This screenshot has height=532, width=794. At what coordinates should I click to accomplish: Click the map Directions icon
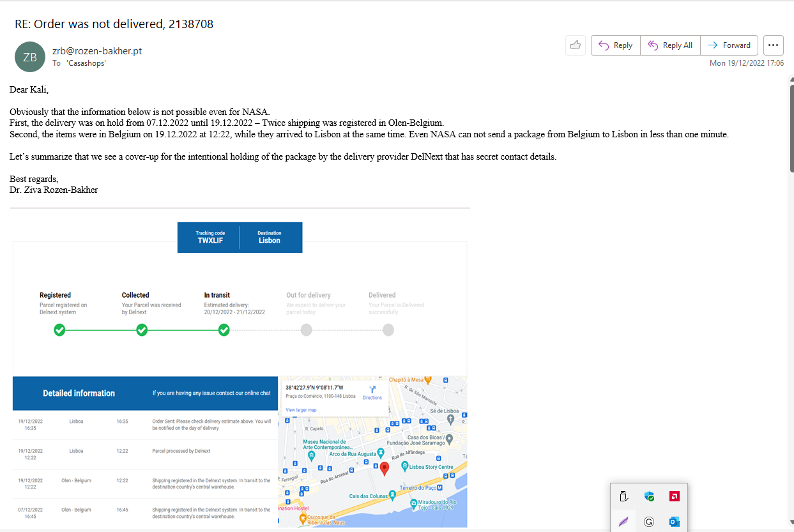[372, 390]
